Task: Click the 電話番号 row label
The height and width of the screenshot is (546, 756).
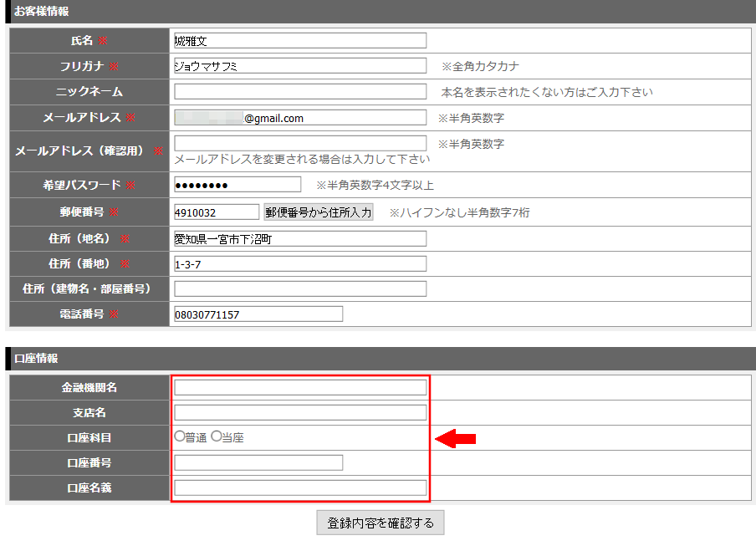Action: point(81,314)
